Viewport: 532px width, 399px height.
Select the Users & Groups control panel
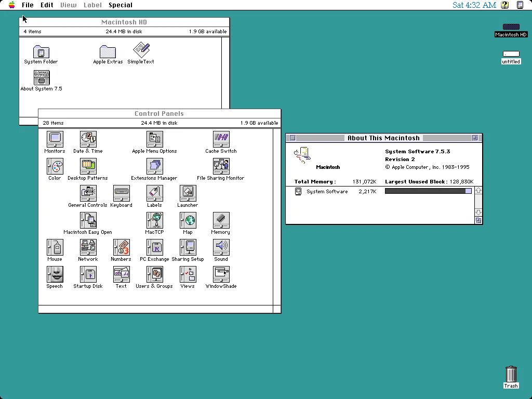[154, 274]
